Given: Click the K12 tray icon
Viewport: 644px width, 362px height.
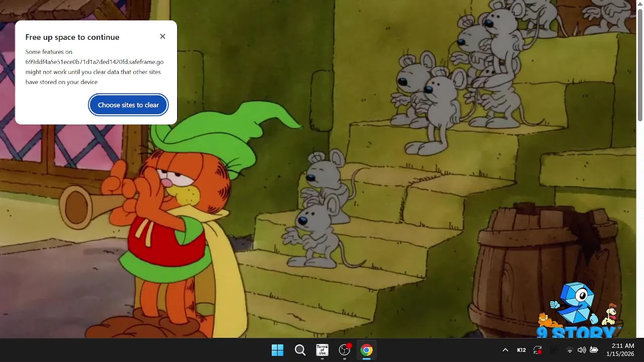Looking at the screenshot, I should point(522,350).
